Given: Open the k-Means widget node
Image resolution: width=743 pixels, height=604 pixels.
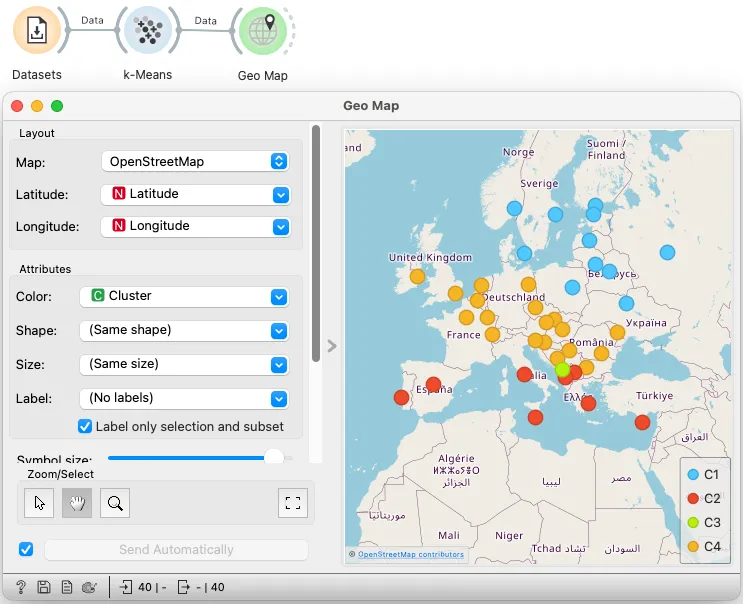Looking at the screenshot, I should coord(148,30).
